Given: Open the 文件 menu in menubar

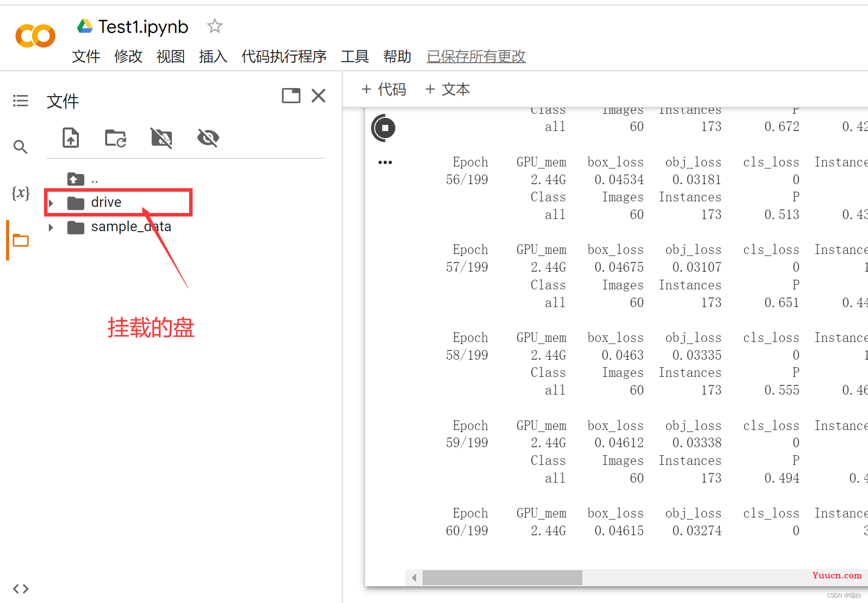Looking at the screenshot, I should [x=85, y=56].
